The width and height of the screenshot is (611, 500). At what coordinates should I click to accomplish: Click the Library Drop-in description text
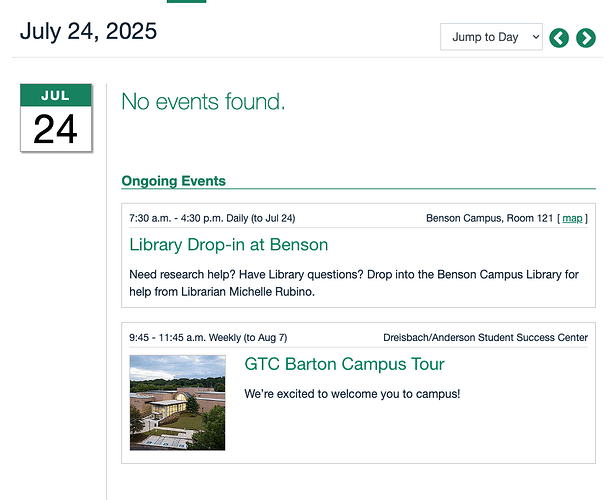pyautogui.click(x=354, y=283)
